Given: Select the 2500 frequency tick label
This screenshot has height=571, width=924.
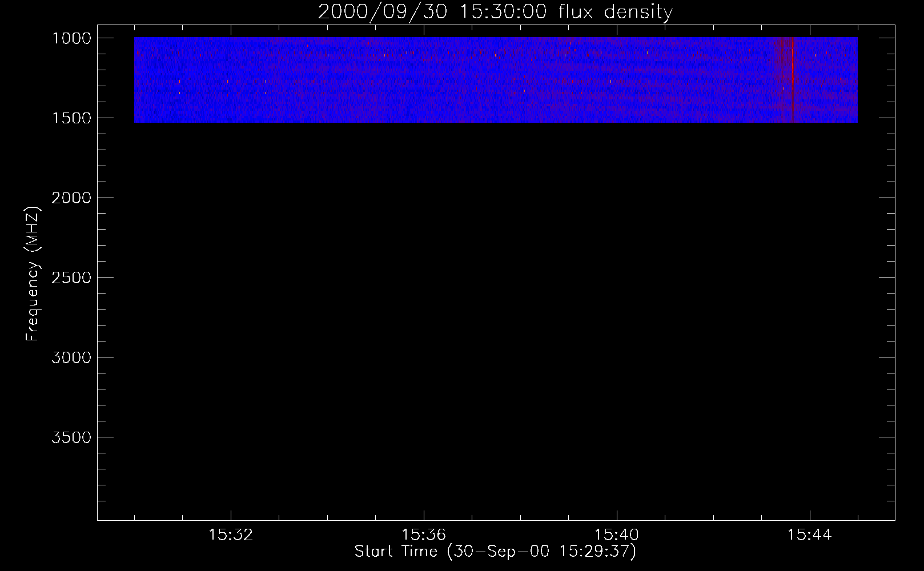Looking at the screenshot, I should tap(71, 278).
